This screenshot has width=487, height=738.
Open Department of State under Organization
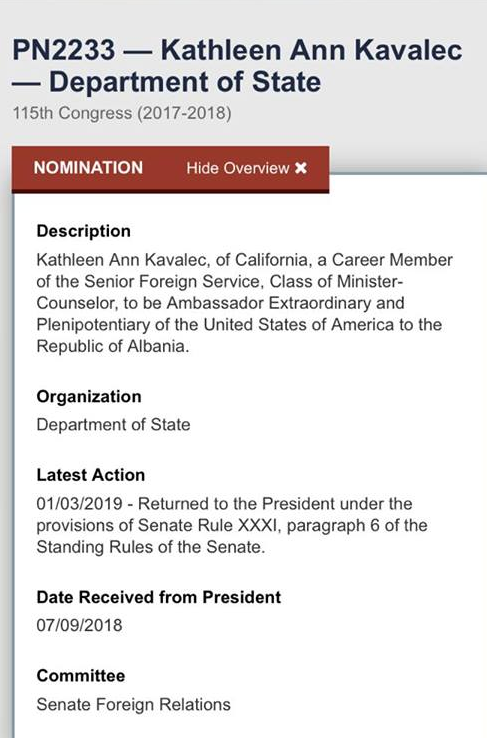113,425
